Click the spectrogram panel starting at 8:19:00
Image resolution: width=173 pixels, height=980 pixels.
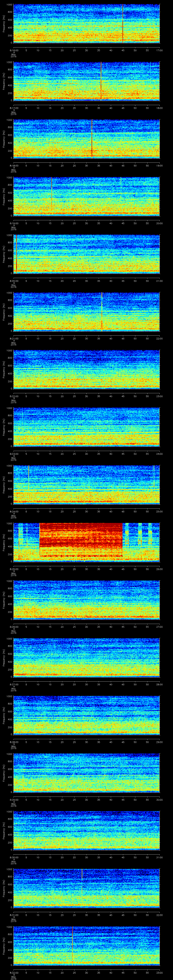86,196
